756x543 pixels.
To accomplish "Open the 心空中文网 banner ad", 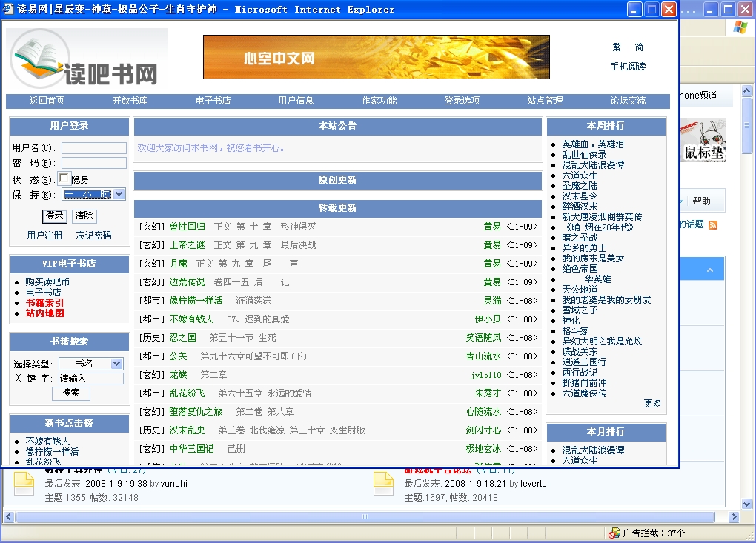I will [376, 57].
